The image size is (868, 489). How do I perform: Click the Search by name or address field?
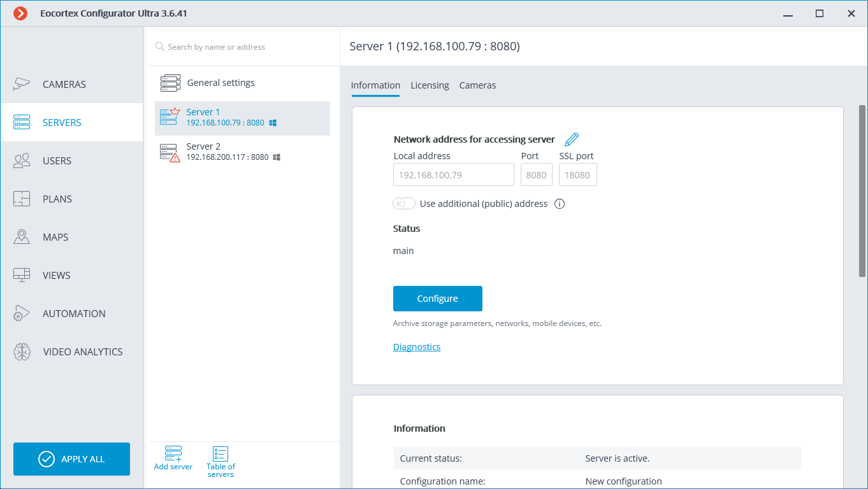[x=245, y=46]
